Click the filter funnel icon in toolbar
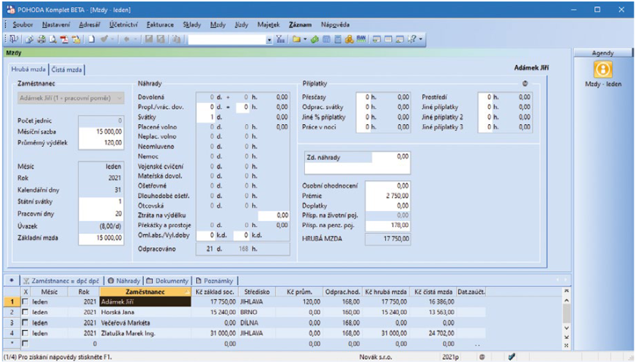 click(x=279, y=38)
